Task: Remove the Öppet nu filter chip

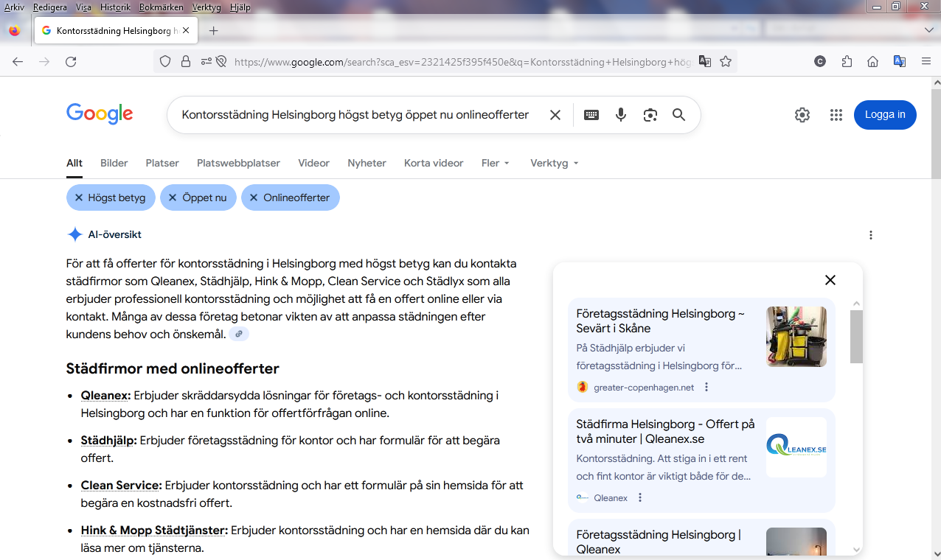Action: [198, 197]
